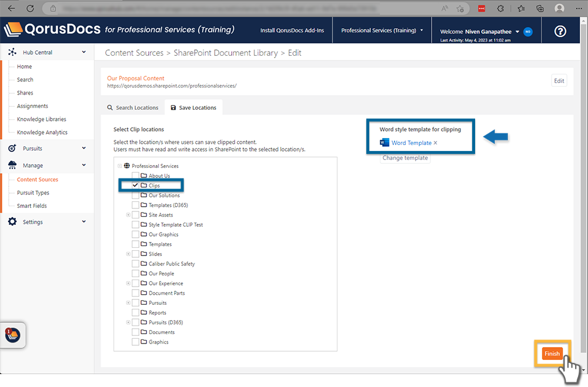The height and width of the screenshot is (387, 588).
Task: Open the Niven Ganapathee user dropdown arrow
Action: (x=517, y=32)
